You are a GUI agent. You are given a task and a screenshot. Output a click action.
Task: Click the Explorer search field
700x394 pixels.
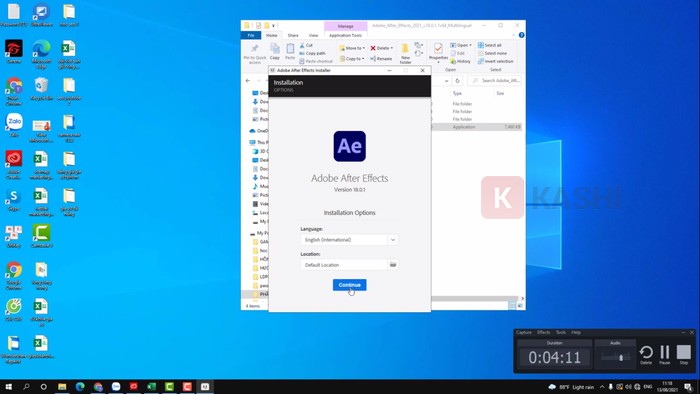[495, 80]
